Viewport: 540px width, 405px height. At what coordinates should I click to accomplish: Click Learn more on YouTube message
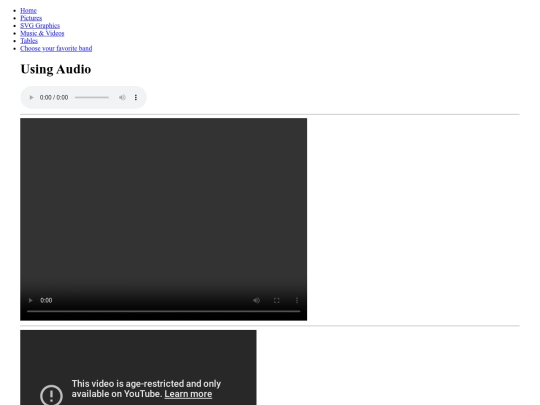click(x=188, y=394)
